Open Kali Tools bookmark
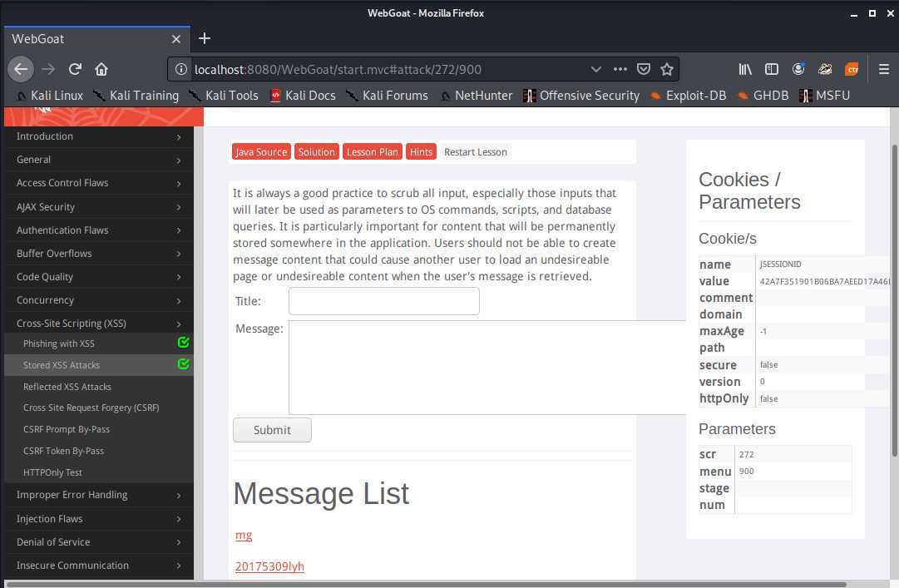The width and height of the screenshot is (899, 588). coord(224,96)
